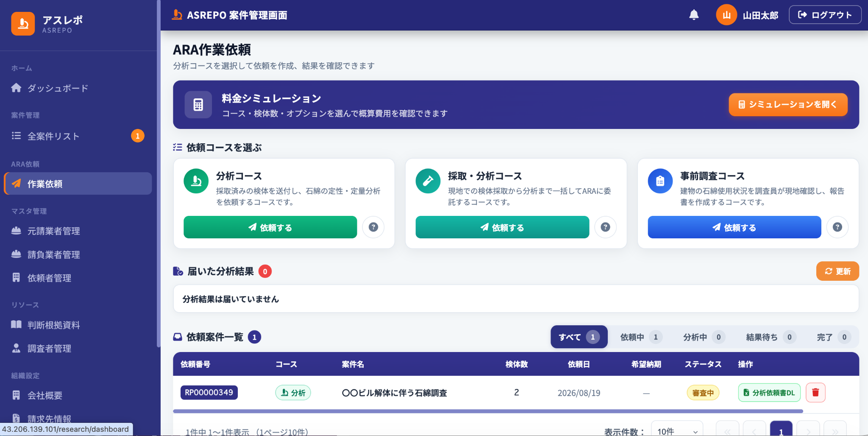Click the 分析 course badge in table
The width and height of the screenshot is (868, 436).
[x=293, y=392]
